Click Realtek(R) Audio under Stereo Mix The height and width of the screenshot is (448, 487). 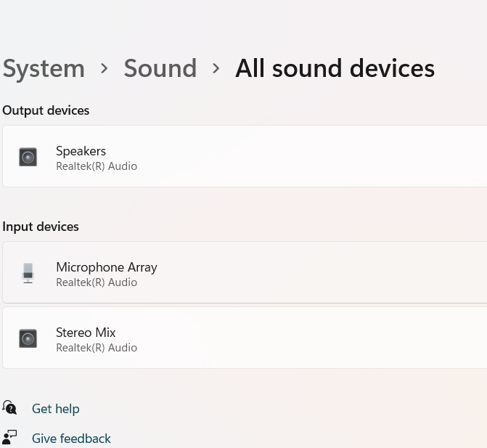pyautogui.click(x=97, y=348)
